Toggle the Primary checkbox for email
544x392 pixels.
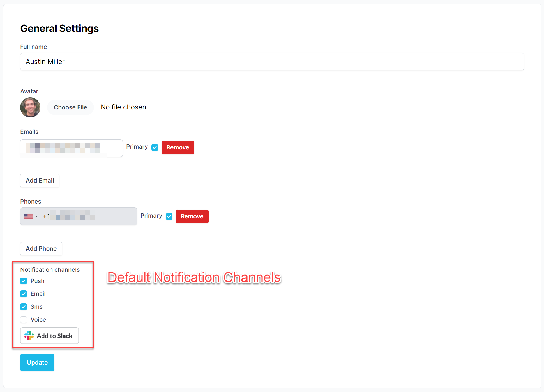(x=155, y=147)
